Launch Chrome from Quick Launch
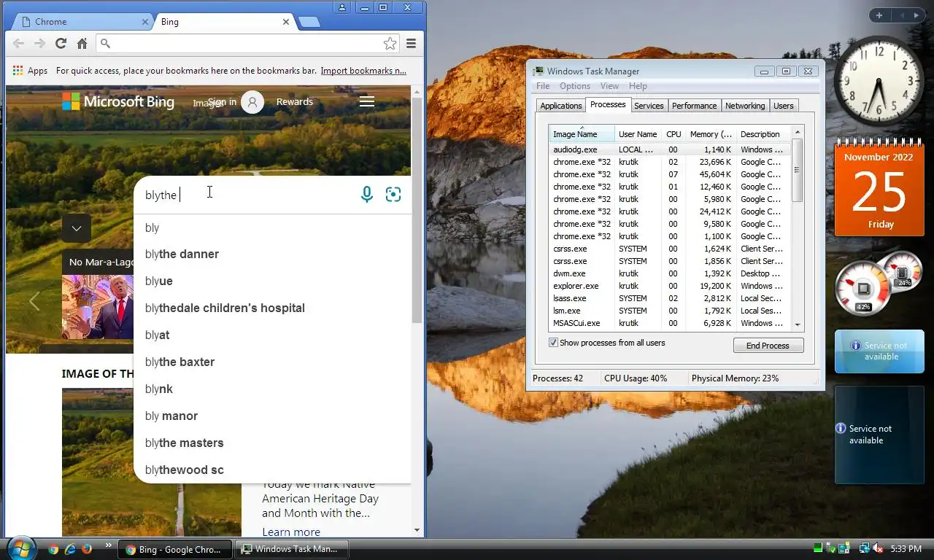The image size is (934, 560). point(53,549)
